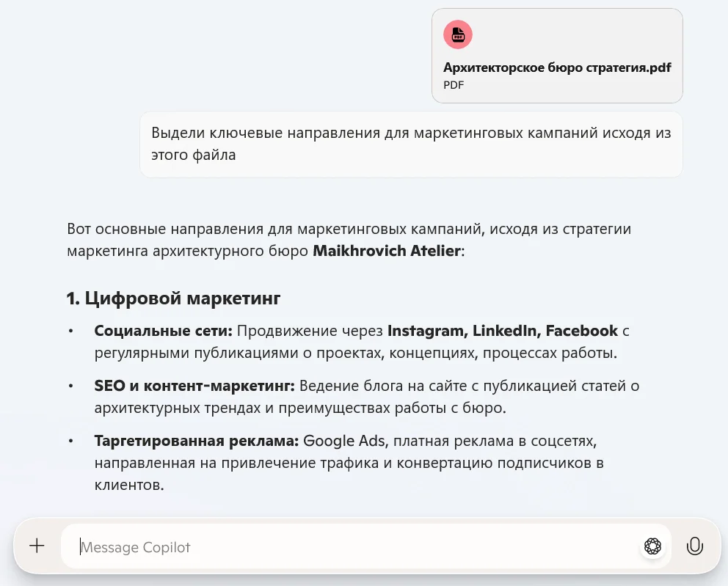Click the word клиентов at the response end
This screenshot has height=586, width=728.
point(128,486)
